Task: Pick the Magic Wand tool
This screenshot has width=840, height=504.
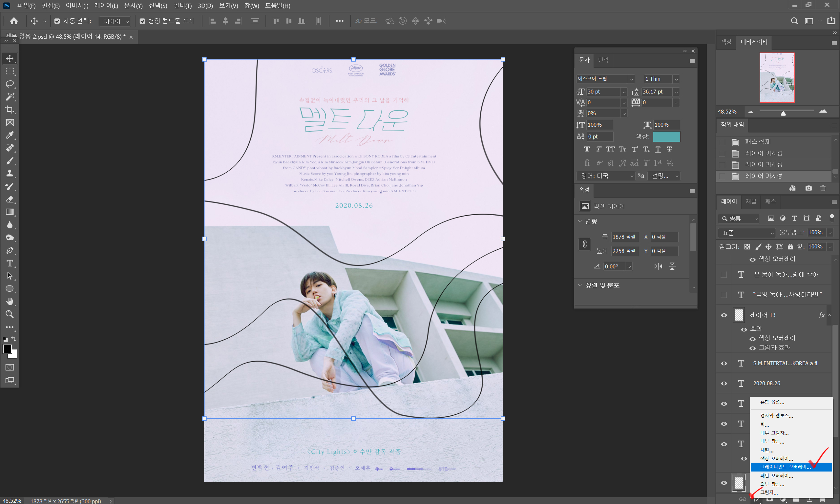Action: (10, 97)
